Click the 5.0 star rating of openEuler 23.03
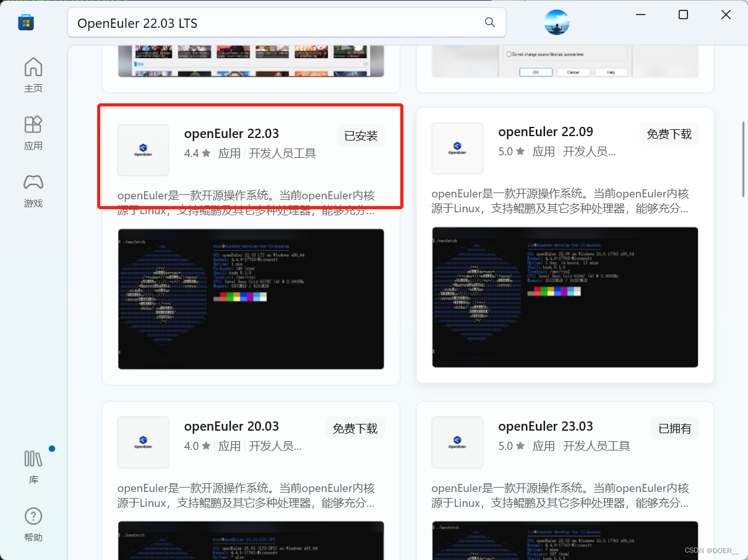Image resolution: width=748 pixels, height=560 pixels. (512, 446)
